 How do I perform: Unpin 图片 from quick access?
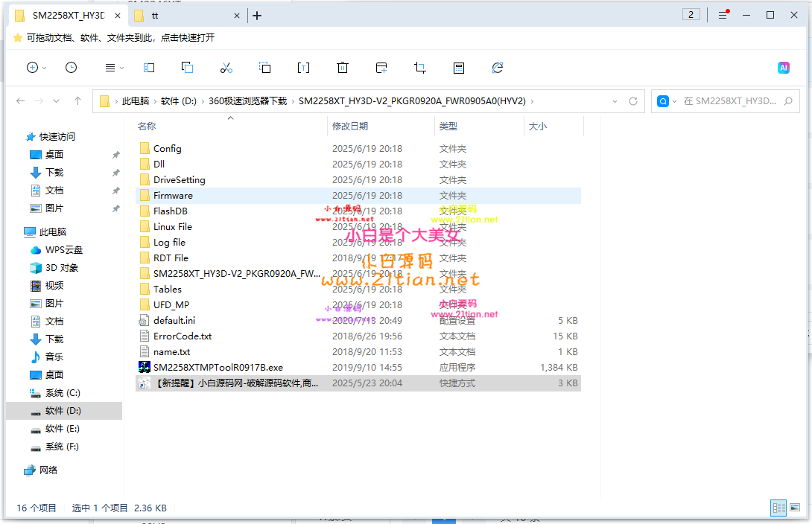point(116,208)
